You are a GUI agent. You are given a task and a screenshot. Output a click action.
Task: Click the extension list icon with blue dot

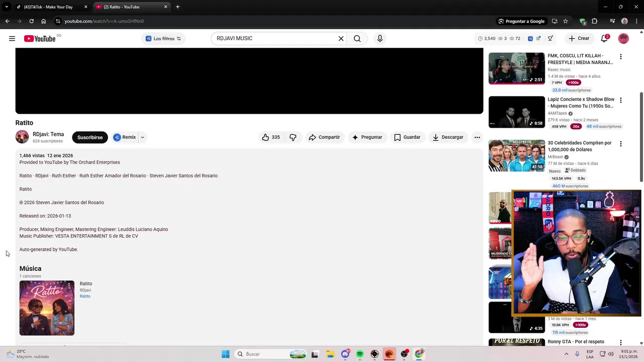click(538, 39)
